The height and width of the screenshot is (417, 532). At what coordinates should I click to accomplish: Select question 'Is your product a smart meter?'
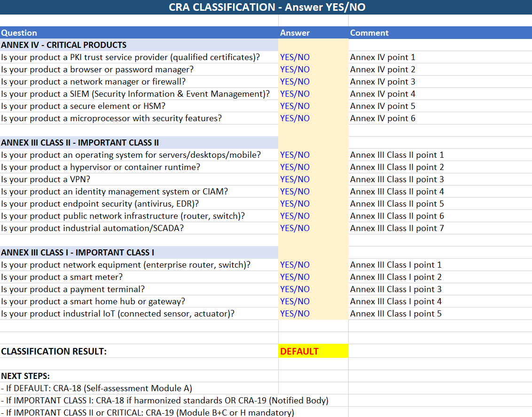tap(62, 277)
